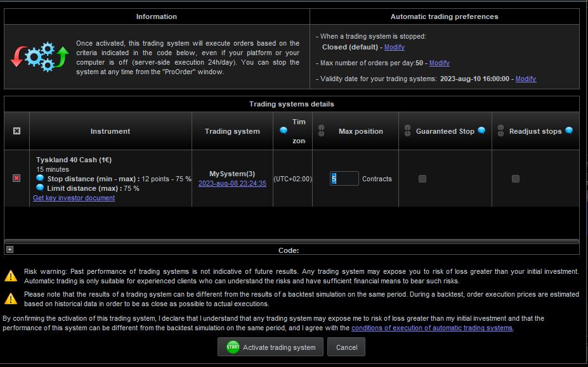The height and width of the screenshot is (367, 588).
Task: Open conditions of execution of automatic trading systems
Action: coord(431,328)
